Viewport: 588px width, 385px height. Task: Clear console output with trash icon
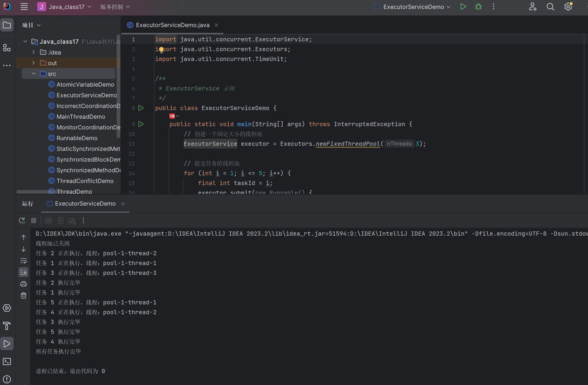coord(24,295)
